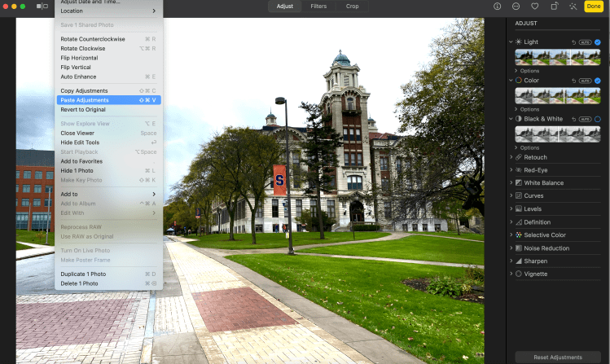
Task: Click the Black & White slider strip
Action: click(x=558, y=134)
